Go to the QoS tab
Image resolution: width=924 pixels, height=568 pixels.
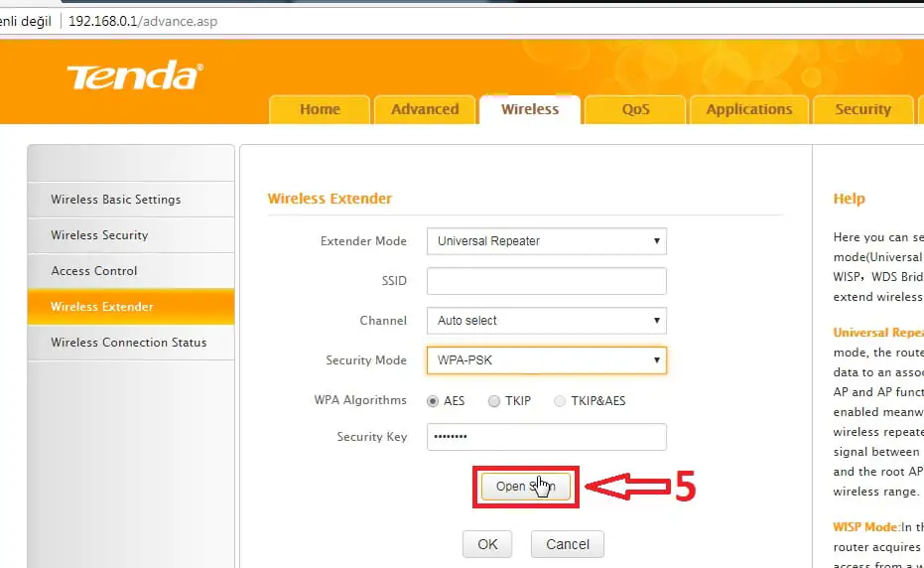[x=635, y=109]
